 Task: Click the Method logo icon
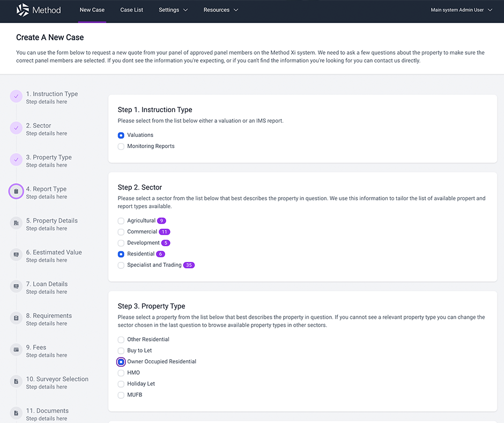(23, 10)
